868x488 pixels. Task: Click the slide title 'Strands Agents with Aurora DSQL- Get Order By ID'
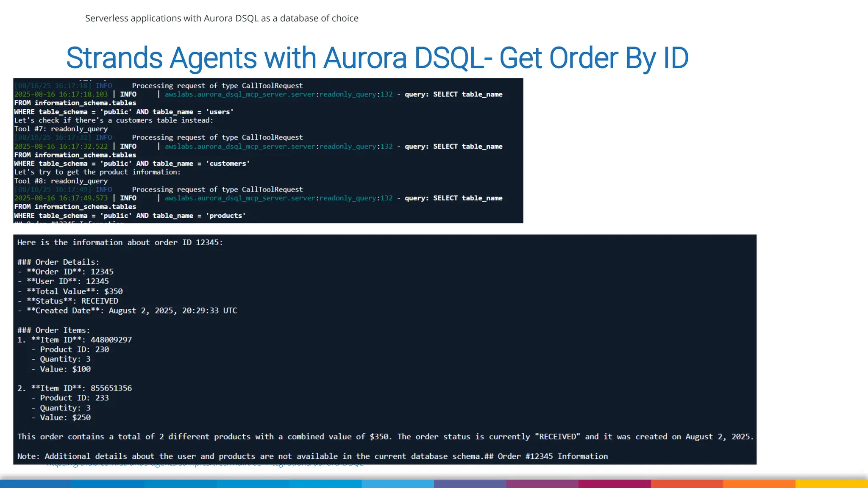[x=377, y=58]
